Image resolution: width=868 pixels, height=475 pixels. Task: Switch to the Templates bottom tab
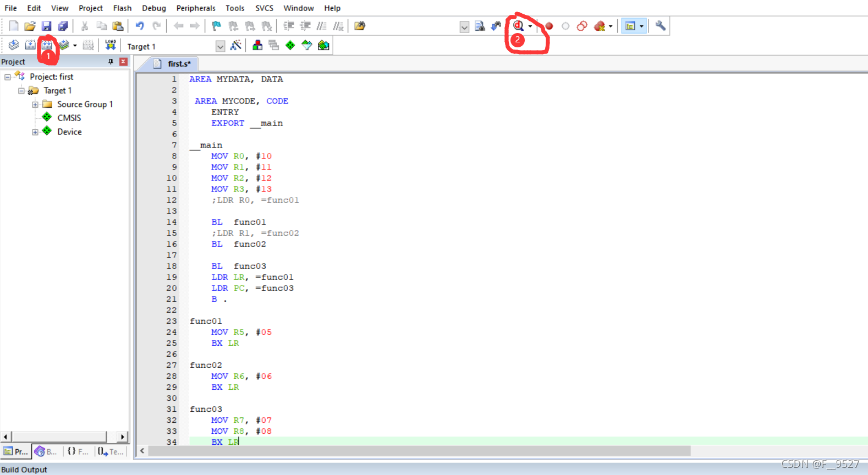point(111,451)
